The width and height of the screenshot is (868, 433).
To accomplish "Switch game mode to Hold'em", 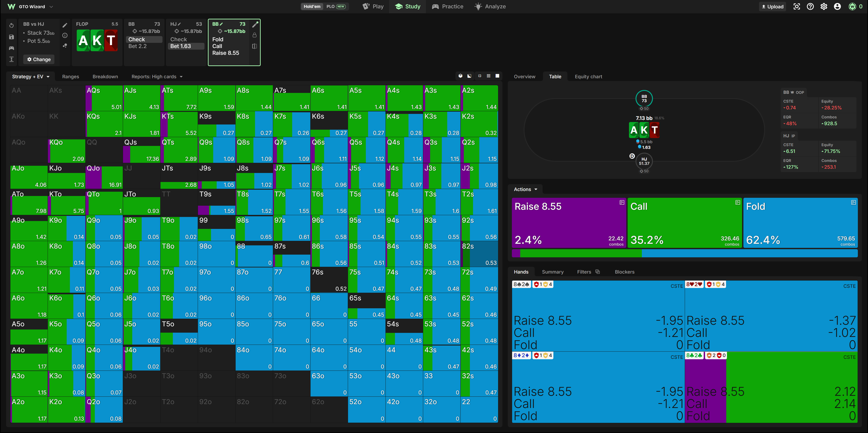I will coord(312,6).
